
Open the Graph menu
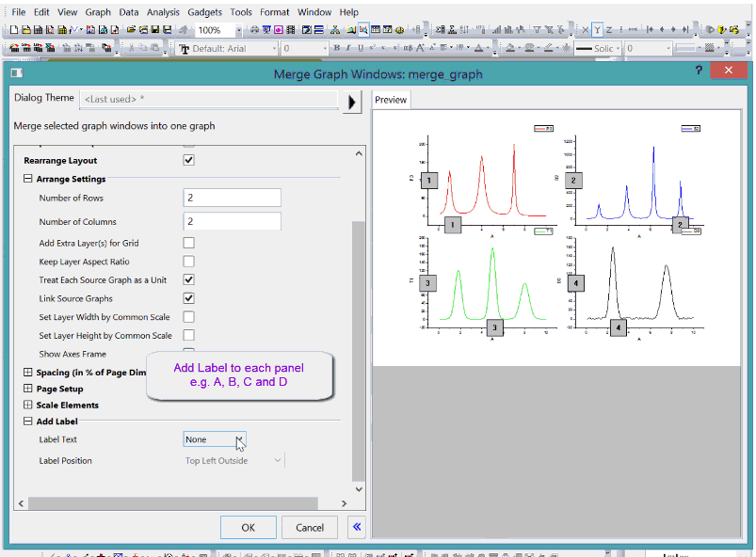pos(98,12)
